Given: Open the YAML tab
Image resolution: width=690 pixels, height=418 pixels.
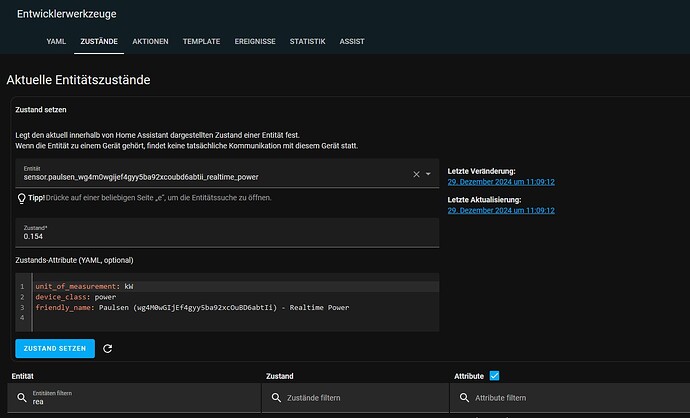Looking at the screenshot, I should pos(56,41).
